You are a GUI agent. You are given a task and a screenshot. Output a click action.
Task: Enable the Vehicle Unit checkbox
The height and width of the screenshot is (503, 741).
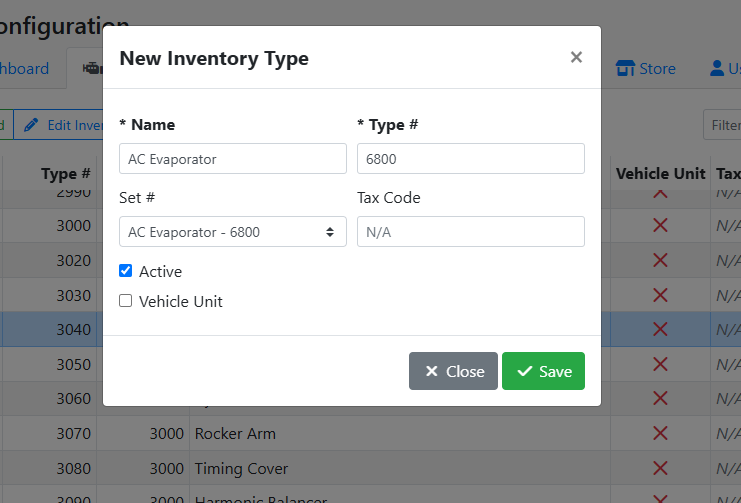[x=125, y=301]
